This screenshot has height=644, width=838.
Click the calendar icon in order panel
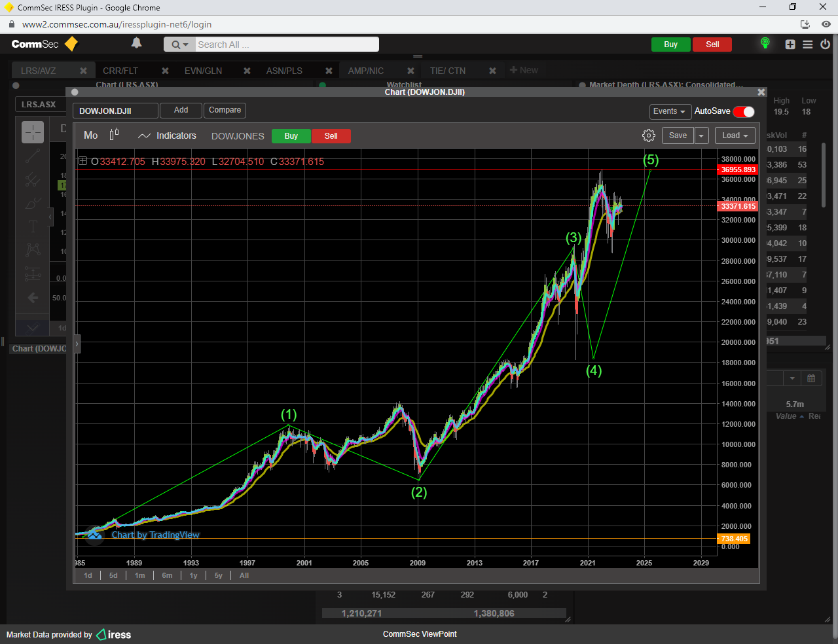coord(811,378)
